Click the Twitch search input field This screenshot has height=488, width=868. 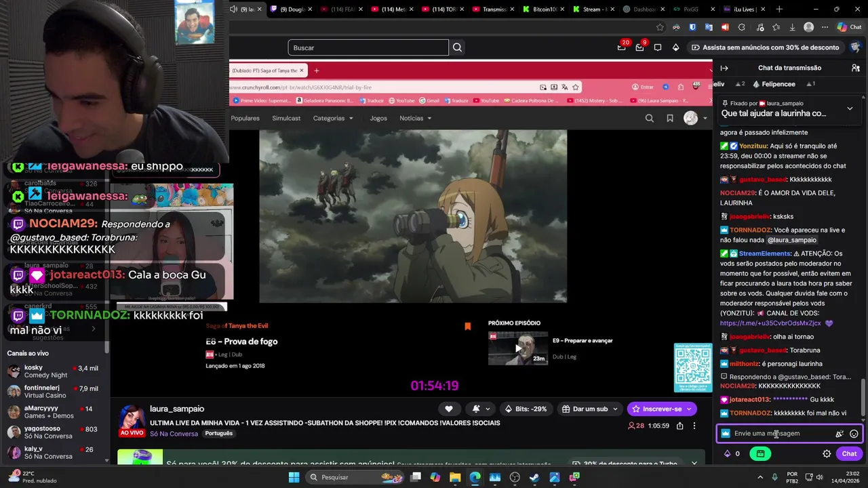click(x=368, y=47)
